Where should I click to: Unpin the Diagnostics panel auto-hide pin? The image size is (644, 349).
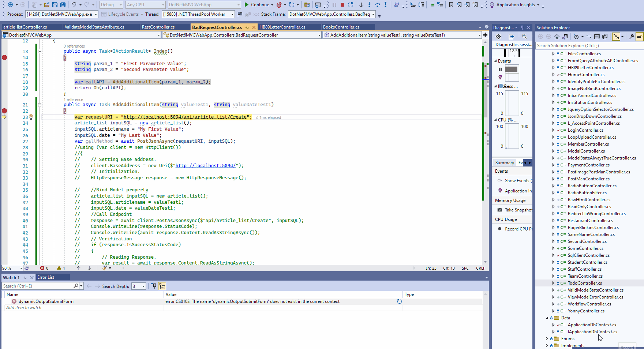(x=522, y=27)
